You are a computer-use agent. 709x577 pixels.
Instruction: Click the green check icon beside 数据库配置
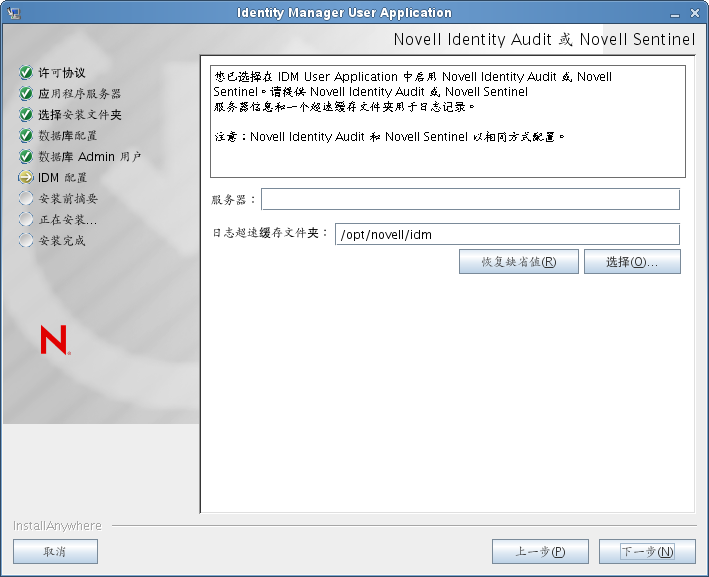(26, 135)
